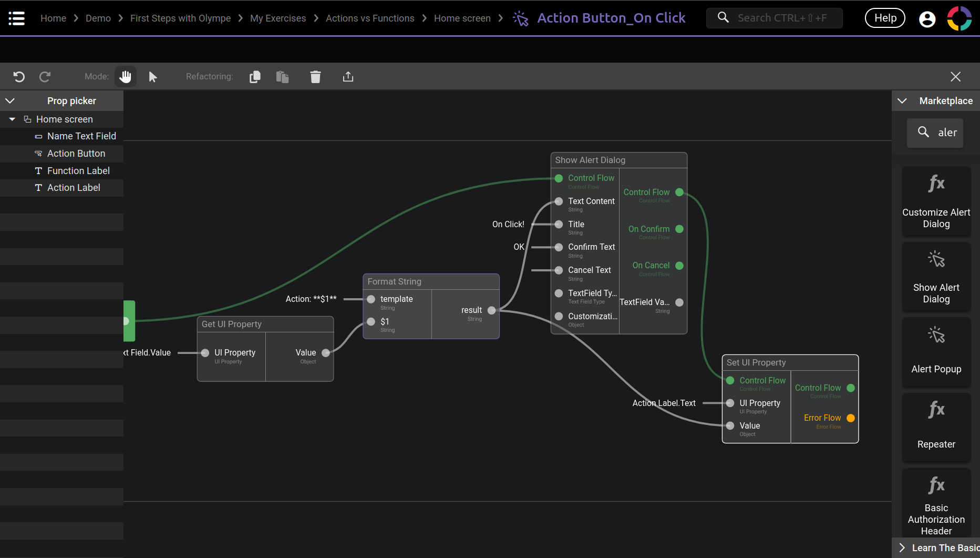The height and width of the screenshot is (558, 980).
Task: Click the copy refactoring icon
Action: pos(255,77)
